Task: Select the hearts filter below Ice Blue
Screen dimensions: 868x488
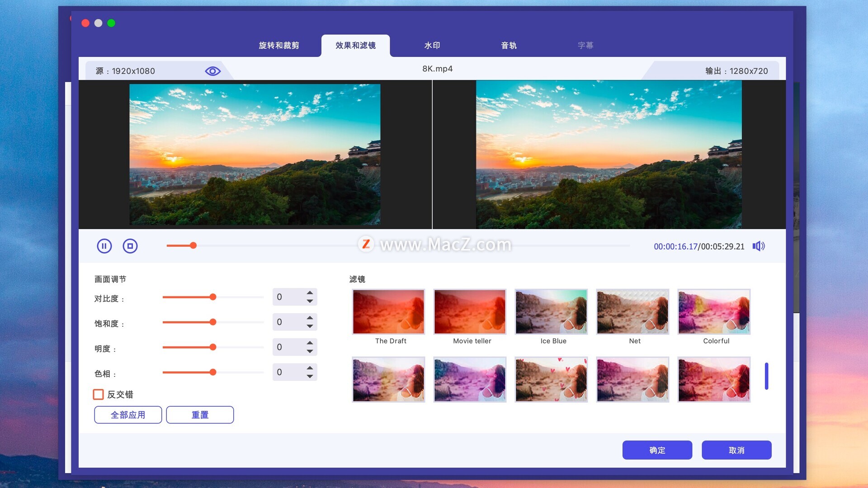Action: 552,380
